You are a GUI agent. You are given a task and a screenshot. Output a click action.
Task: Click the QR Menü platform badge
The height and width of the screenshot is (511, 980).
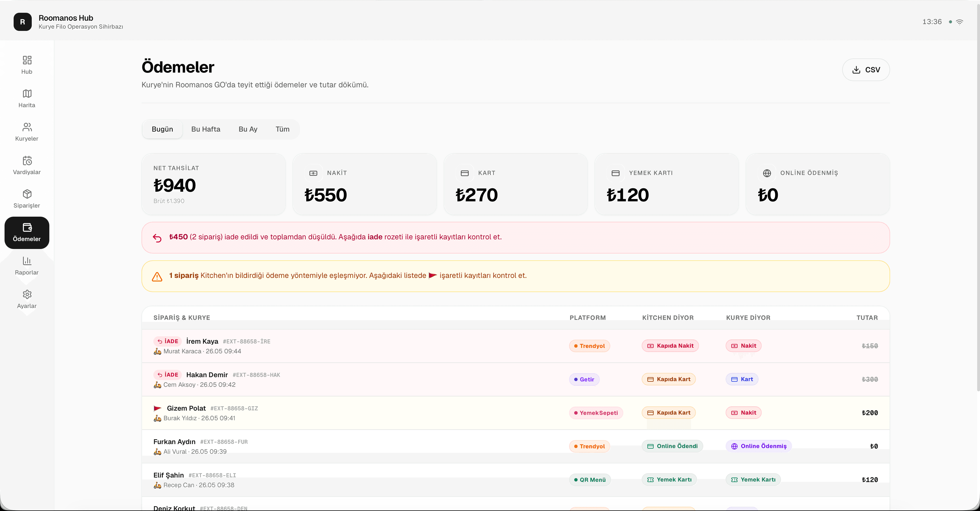coord(590,480)
